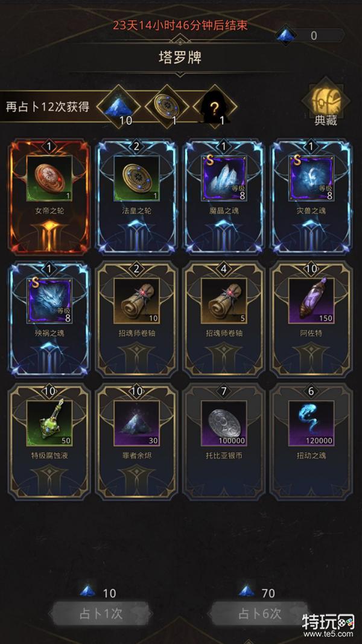Select the 女帝之轮 tarot card
Image resolution: width=362 pixels, height=644 pixels.
pyautogui.click(x=49, y=197)
